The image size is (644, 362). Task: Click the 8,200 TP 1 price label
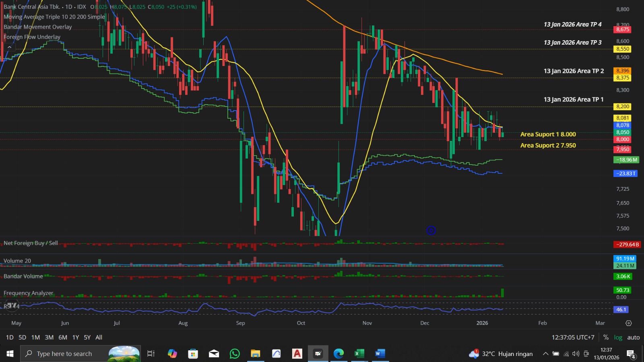click(622, 107)
